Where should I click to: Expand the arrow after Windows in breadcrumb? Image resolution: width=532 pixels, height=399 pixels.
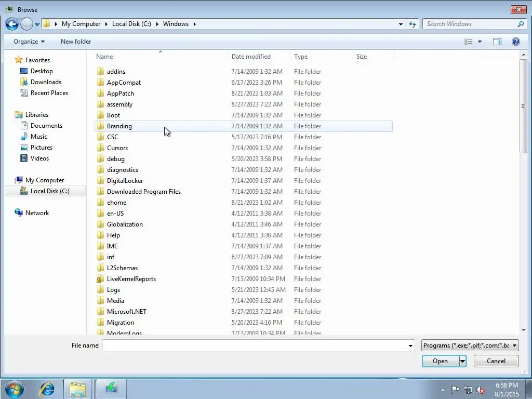pyautogui.click(x=195, y=24)
